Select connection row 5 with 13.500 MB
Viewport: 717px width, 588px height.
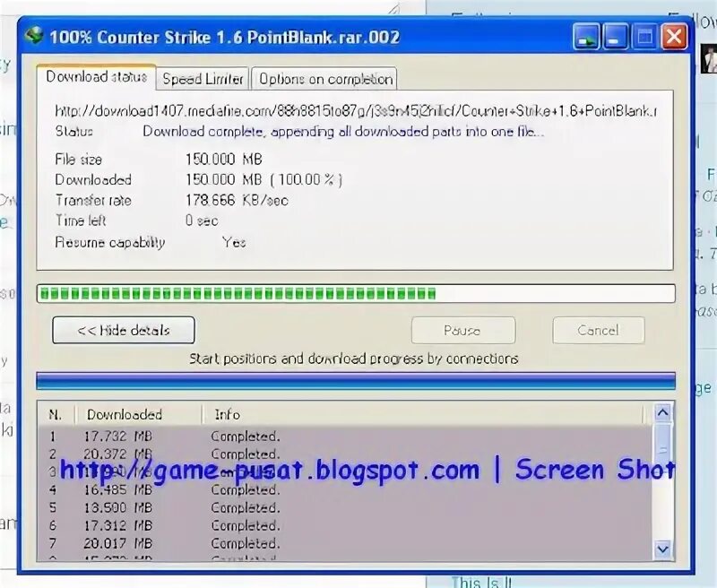(345, 507)
